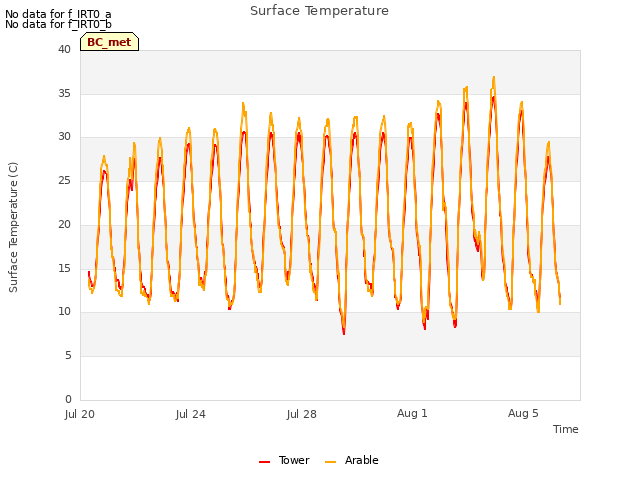Click the Aug 1 x-axis label
The width and height of the screenshot is (640, 480).
tap(412, 413)
